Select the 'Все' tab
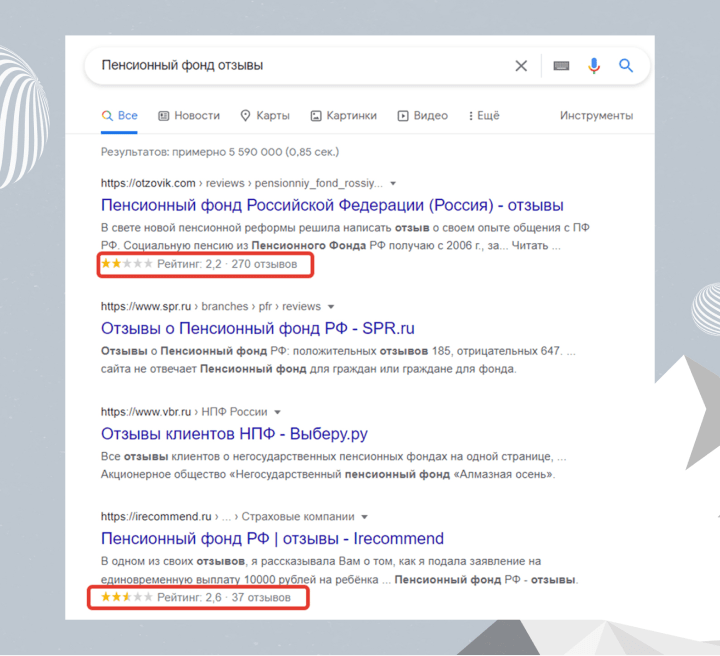 119,116
